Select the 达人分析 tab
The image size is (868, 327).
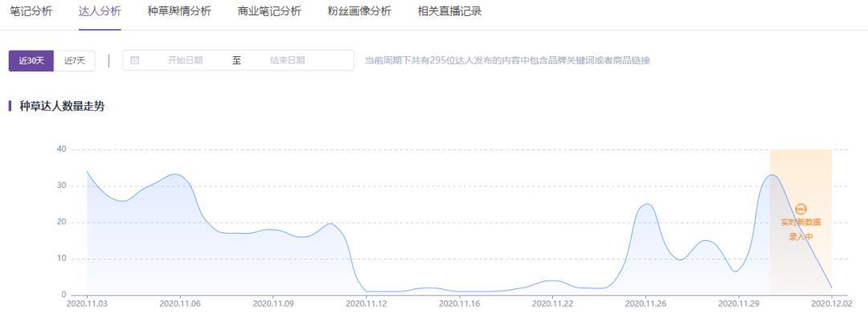click(x=100, y=11)
